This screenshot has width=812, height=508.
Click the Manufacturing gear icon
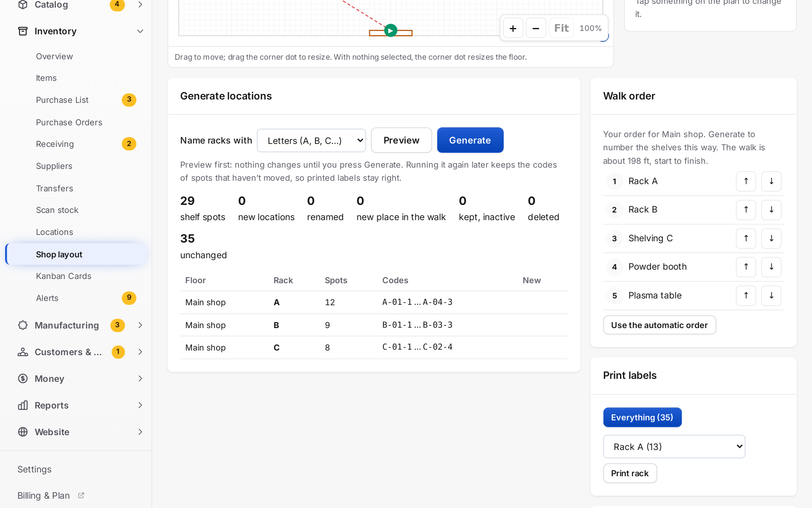click(x=23, y=325)
